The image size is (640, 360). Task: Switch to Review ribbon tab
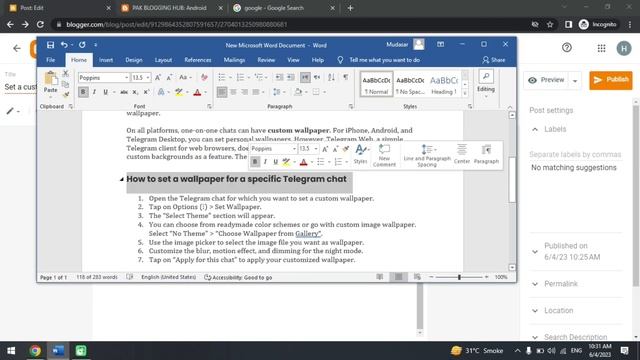point(266,60)
